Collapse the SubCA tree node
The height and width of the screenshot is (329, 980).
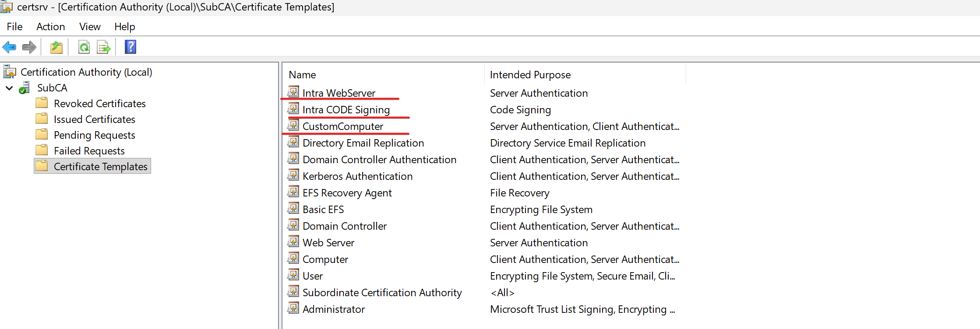point(9,88)
